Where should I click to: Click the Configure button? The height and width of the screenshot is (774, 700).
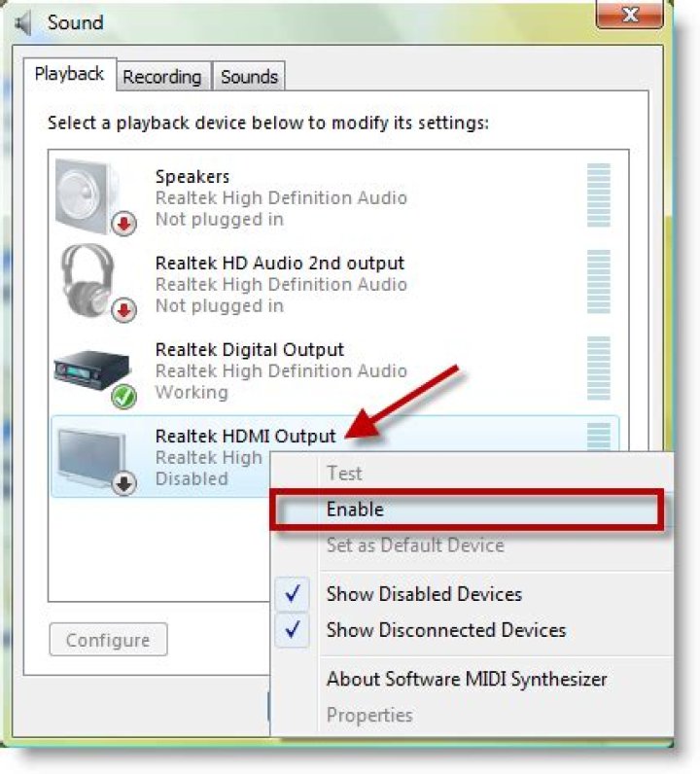108,640
